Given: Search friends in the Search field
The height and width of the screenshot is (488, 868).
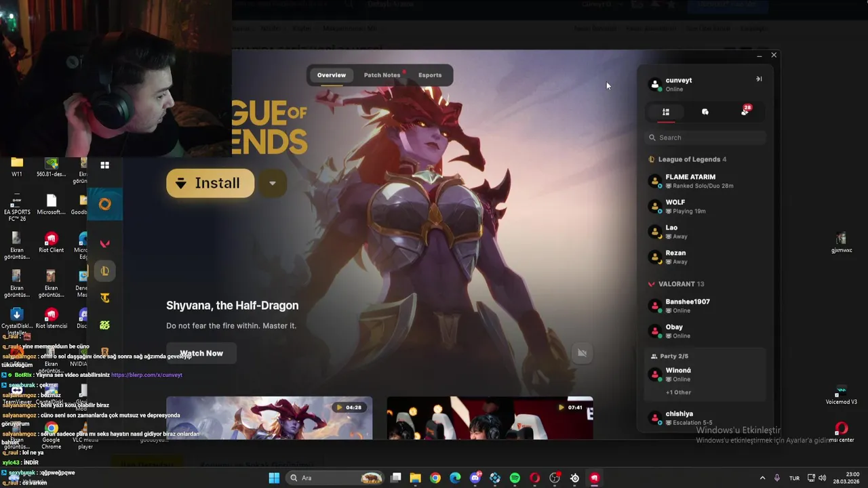Looking at the screenshot, I should [x=705, y=138].
